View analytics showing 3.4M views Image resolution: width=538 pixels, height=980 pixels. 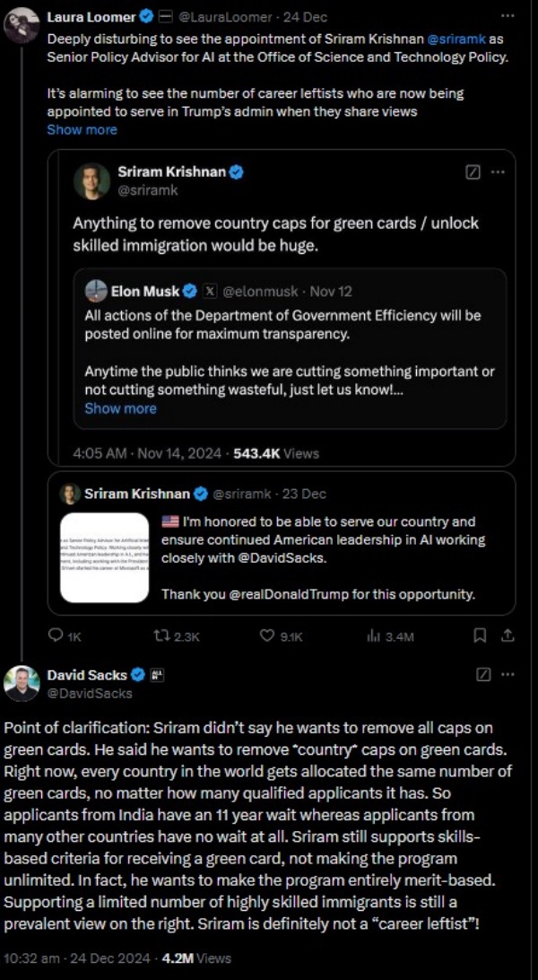click(374, 636)
